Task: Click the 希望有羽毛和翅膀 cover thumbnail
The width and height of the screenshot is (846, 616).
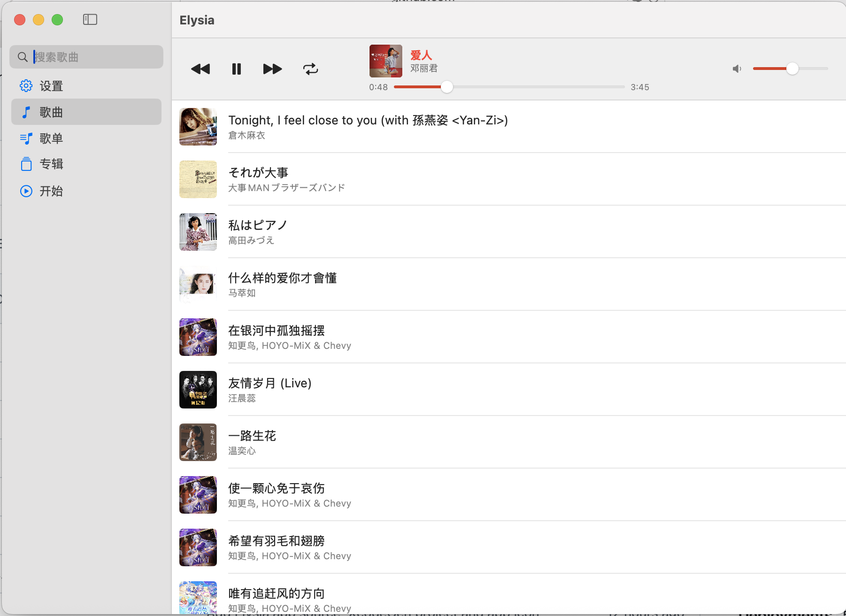Action: point(198,547)
